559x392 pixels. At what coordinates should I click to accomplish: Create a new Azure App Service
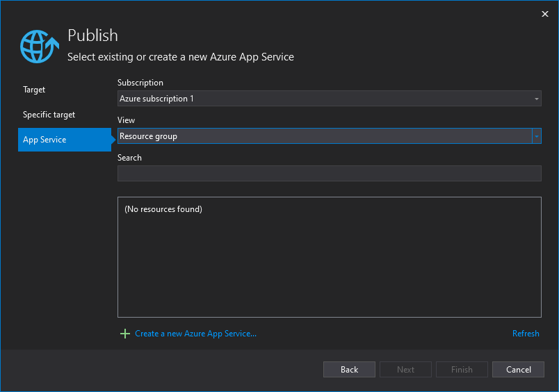[x=195, y=334]
